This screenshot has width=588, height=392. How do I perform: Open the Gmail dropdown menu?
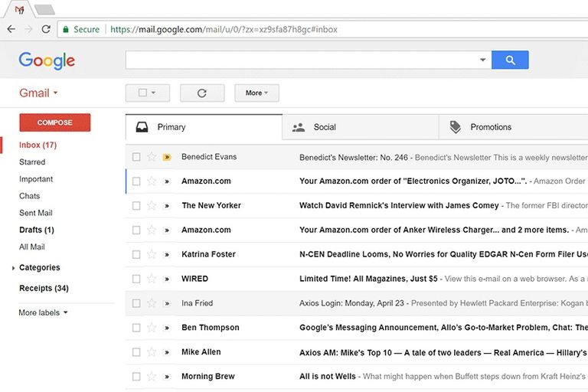[x=39, y=93]
